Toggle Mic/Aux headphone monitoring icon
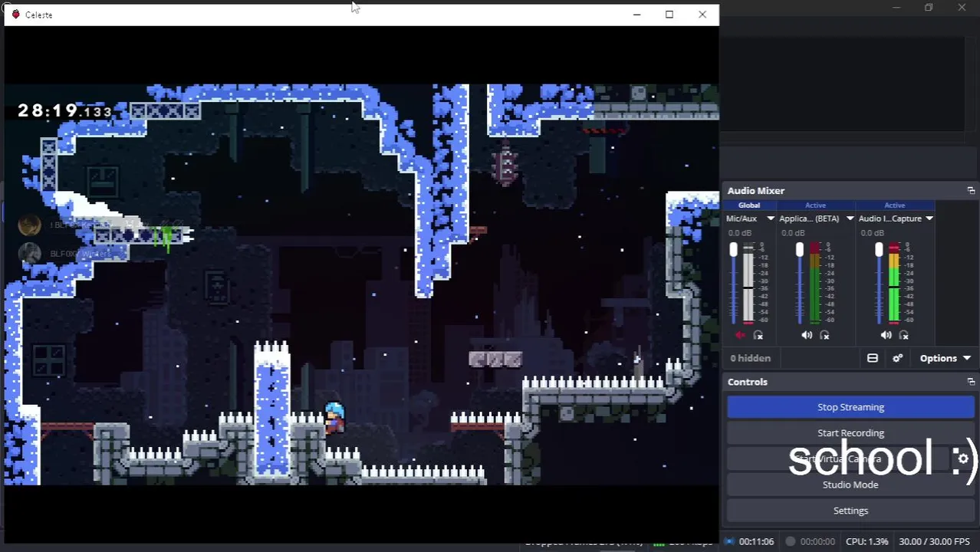Viewport: 980px width, 552px height. [758, 335]
